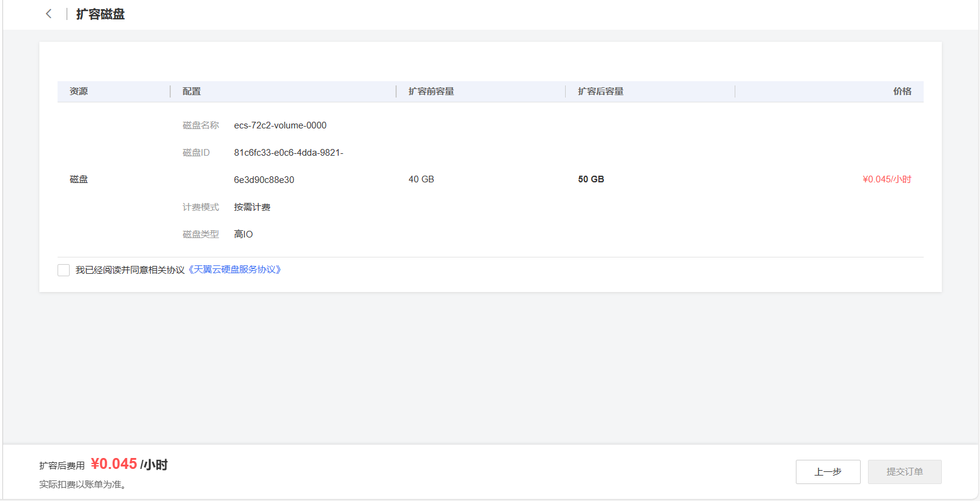Viewport: 980px width, 501px height.
Task: Click the disk ID starting with 81c6fc33
Action: pyautogui.click(x=288, y=153)
